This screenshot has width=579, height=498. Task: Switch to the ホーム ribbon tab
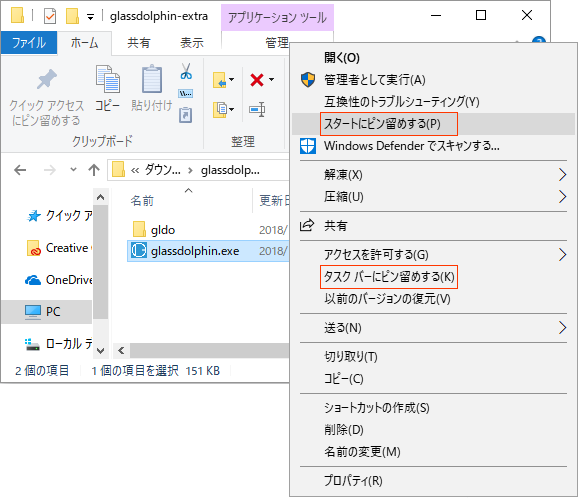pyautogui.click(x=84, y=43)
